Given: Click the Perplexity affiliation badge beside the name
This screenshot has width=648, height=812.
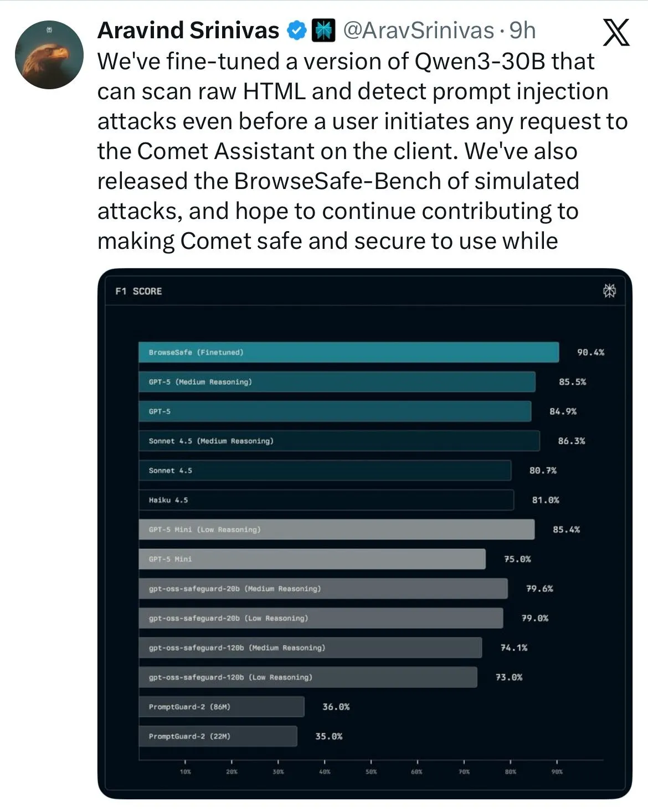Looking at the screenshot, I should click(323, 31).
